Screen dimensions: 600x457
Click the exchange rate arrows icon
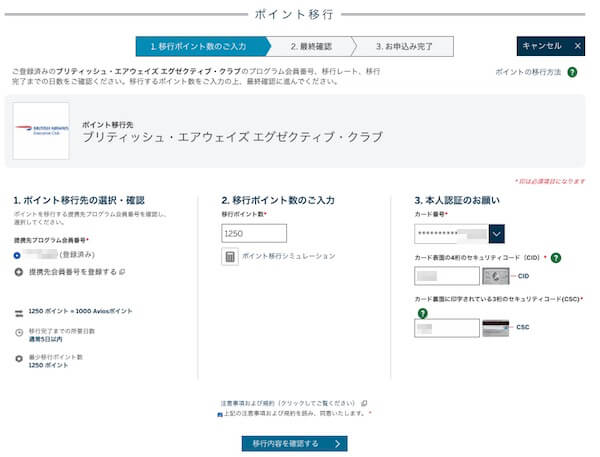[x=19, y=314]
